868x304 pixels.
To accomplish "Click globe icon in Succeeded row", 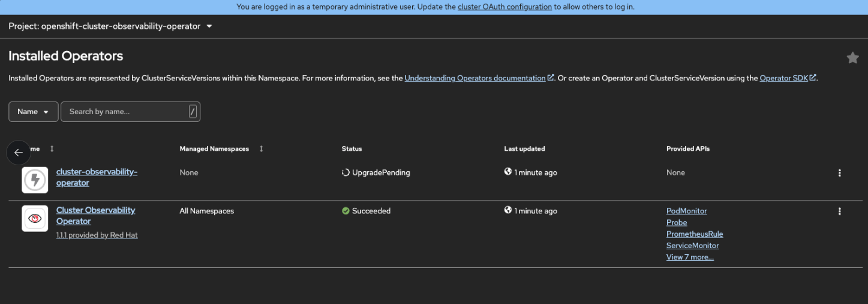I will click(x=508, y=210).
